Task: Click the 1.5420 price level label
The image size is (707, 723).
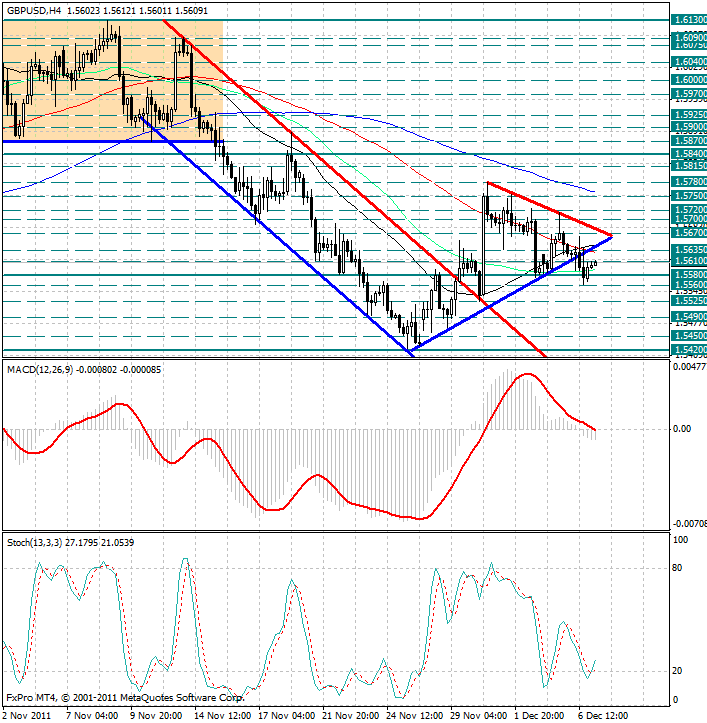Action: pos(689,350)
